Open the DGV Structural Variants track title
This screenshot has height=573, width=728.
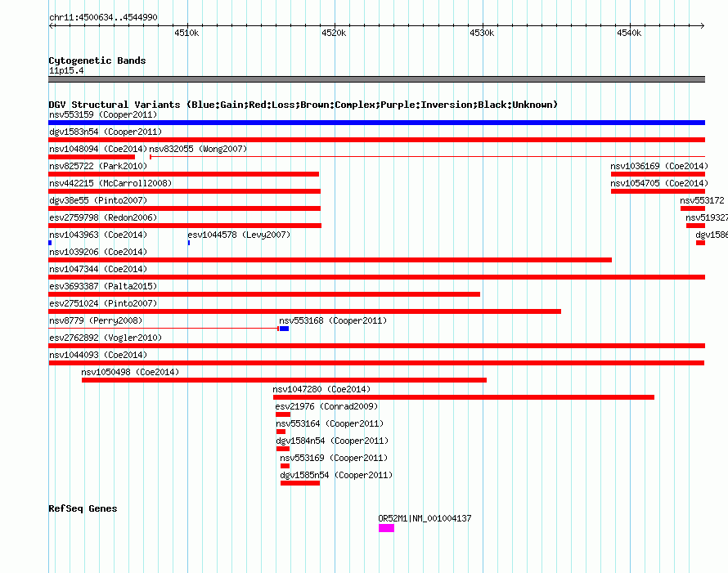point(303,105)
